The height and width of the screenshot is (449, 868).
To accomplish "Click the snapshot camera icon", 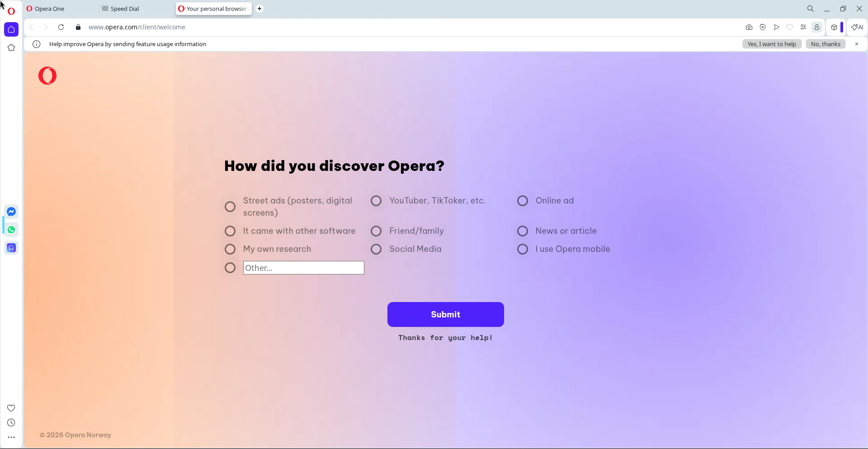I will [749, 27].
